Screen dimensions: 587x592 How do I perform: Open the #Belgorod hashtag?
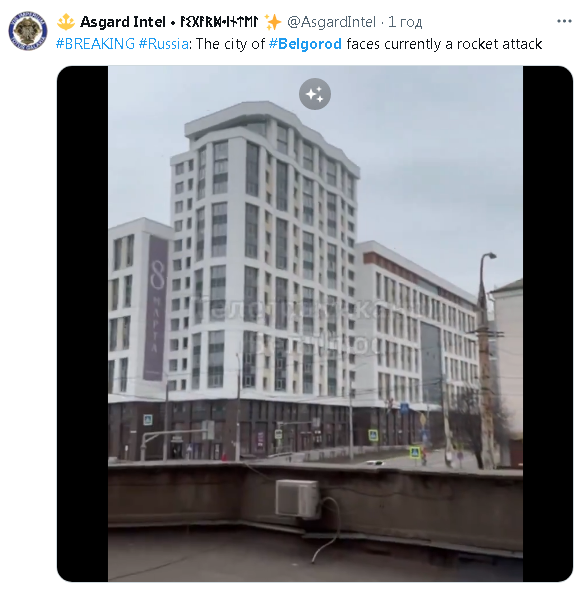(305, 44)
